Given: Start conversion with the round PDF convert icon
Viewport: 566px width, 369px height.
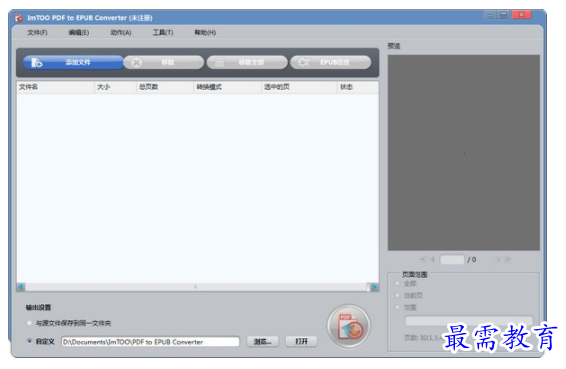Looking at the screenshot, I should (348, 326).
